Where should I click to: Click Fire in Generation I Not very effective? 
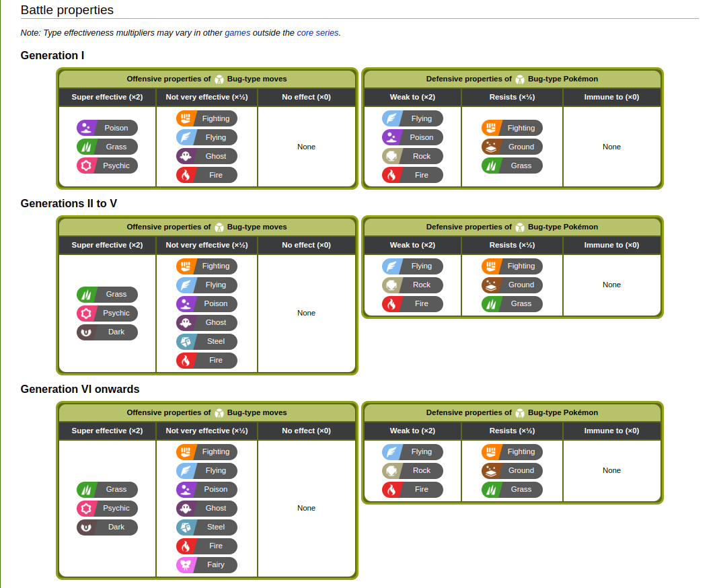click(206, 175)
